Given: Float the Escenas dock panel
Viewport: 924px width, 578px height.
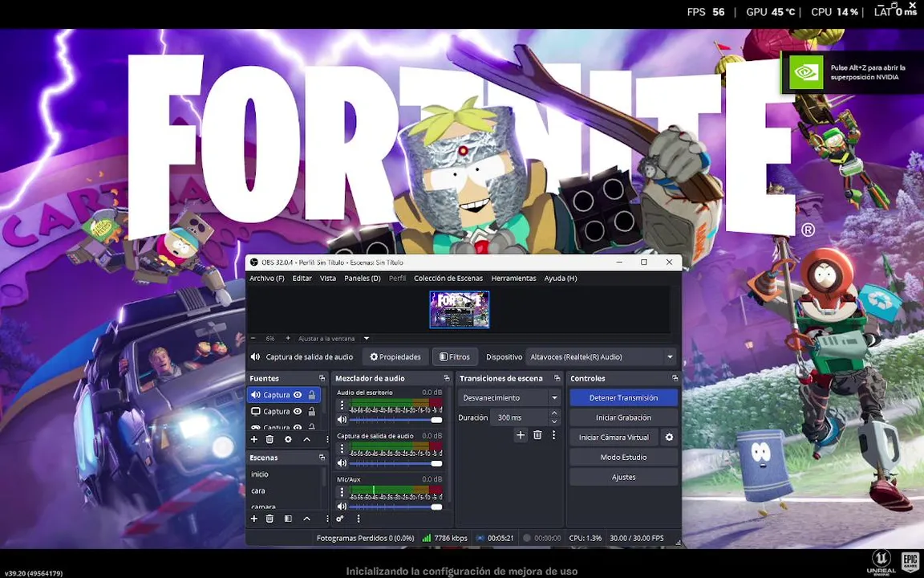Looking at the screenshot, I should pos(322,458).
